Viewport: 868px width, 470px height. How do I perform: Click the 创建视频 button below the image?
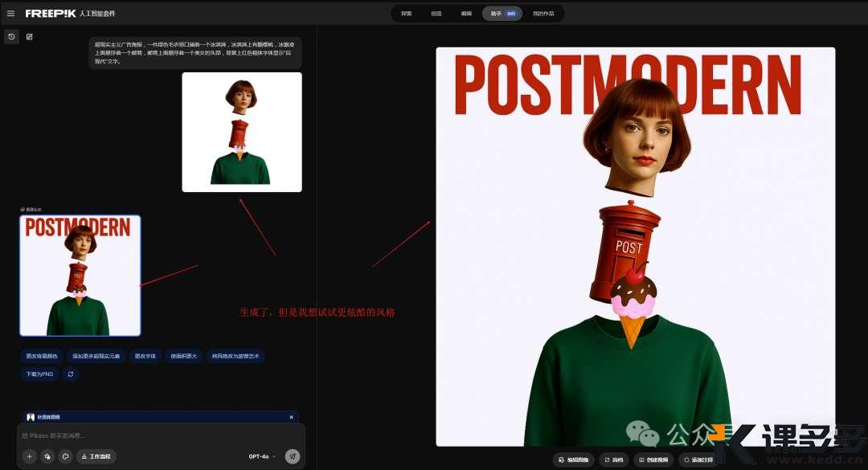pyautogui.click(x=653, y=460)
